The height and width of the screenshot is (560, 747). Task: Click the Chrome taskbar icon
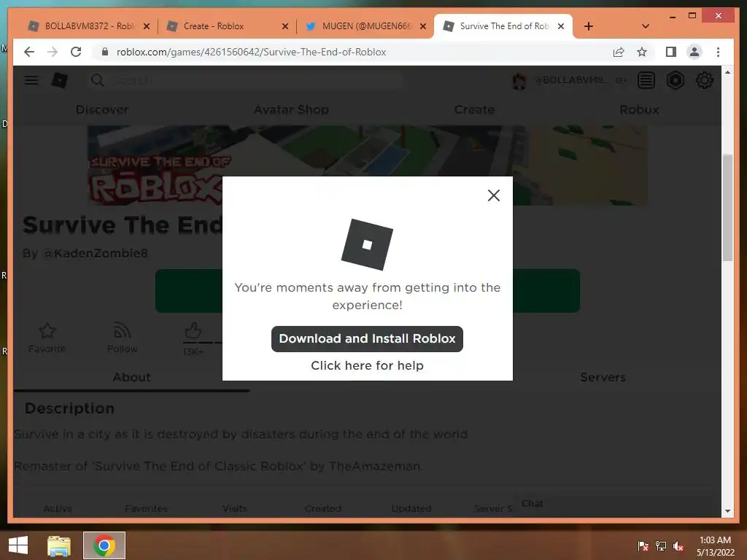click(x=104, y=545)
